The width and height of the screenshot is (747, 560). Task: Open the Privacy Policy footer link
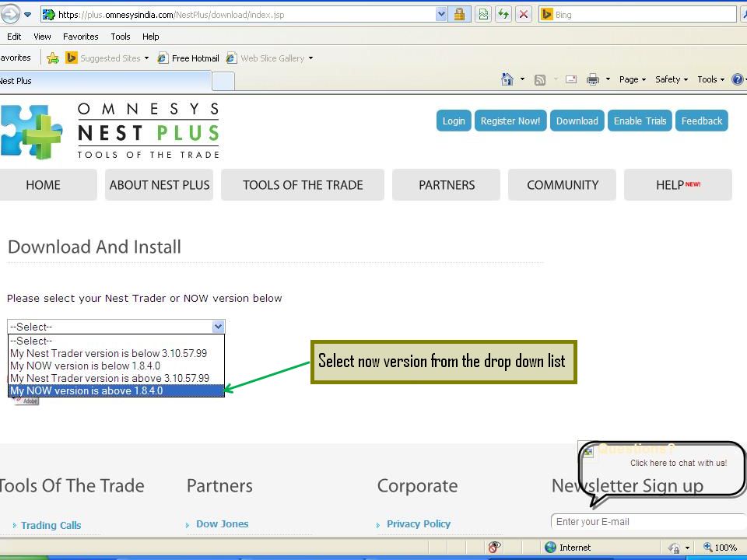click(x=419, y=523)
